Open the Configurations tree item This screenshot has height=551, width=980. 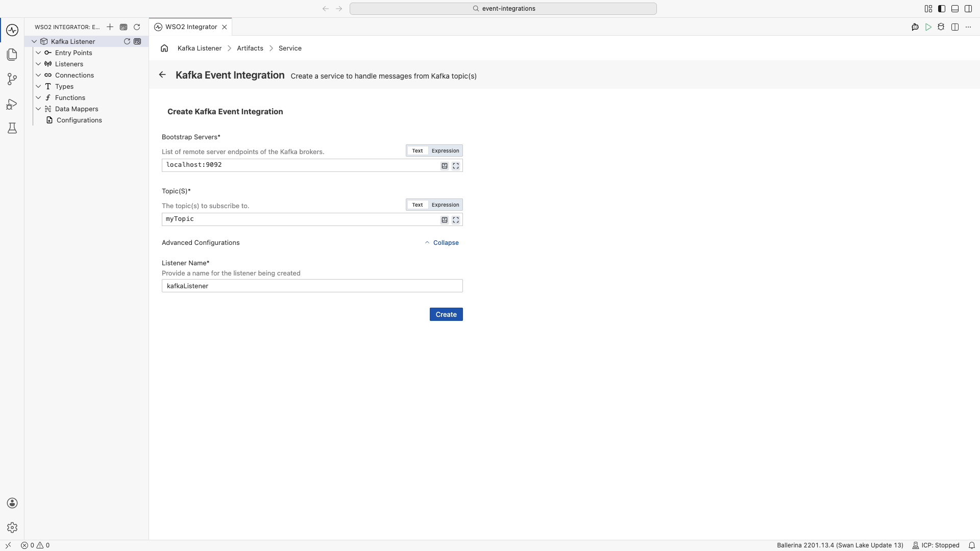click(79, 120)
